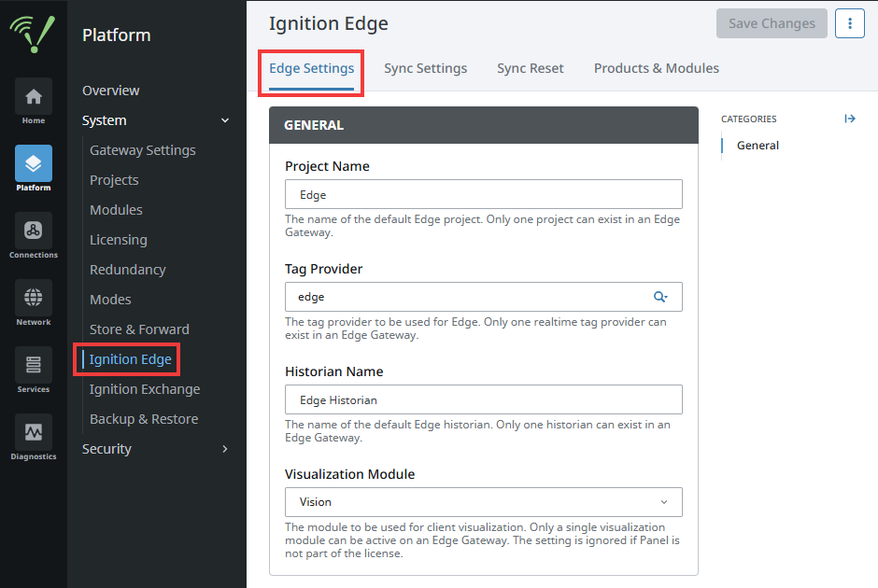The height and width of the screenshot is (588, 878).
Task: Click the Ignition logo icon
Action: pyautogui.click(x=33, y=35)
